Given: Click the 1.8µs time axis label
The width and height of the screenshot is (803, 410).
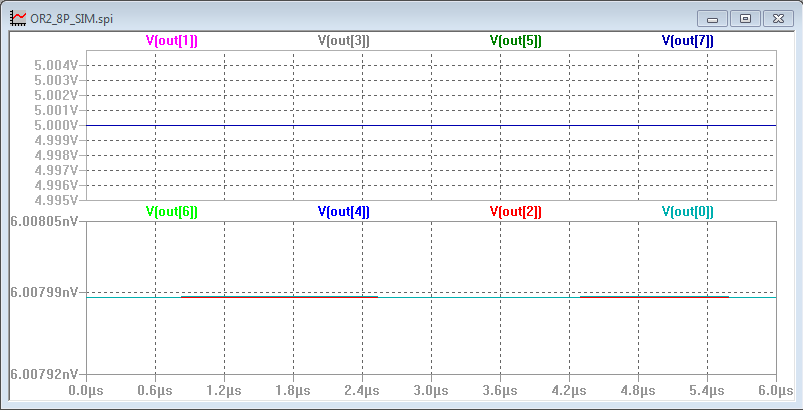Looking at the screenshot, I should point(293,392).
